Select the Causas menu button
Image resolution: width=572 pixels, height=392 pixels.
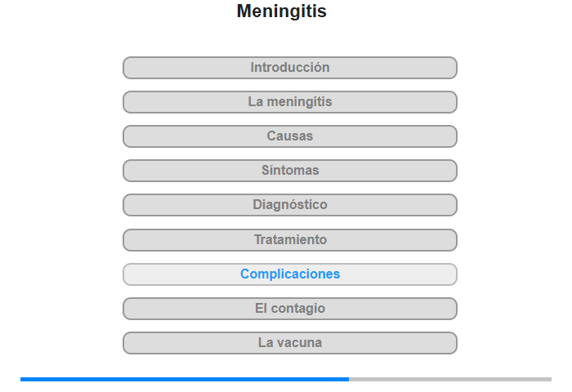point(290,136)
